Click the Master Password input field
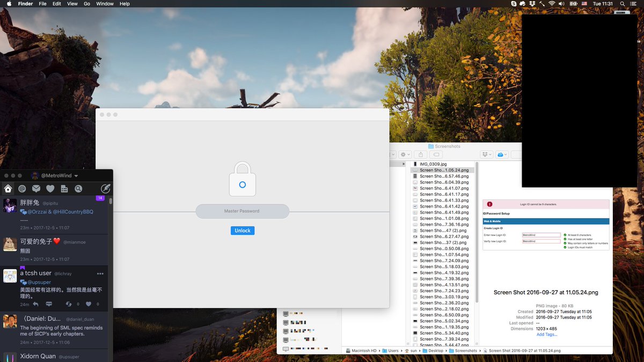This screenshot has width=644, height=362. pos(242,211)
